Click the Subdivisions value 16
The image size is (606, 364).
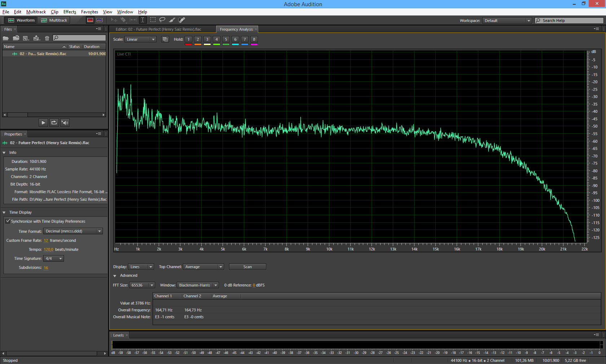pos(46,268)
